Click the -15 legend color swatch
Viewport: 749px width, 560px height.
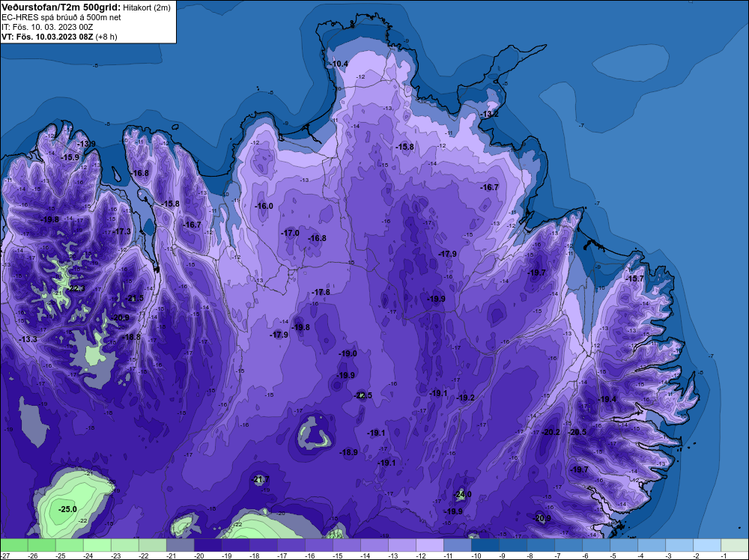click(346, 545)
